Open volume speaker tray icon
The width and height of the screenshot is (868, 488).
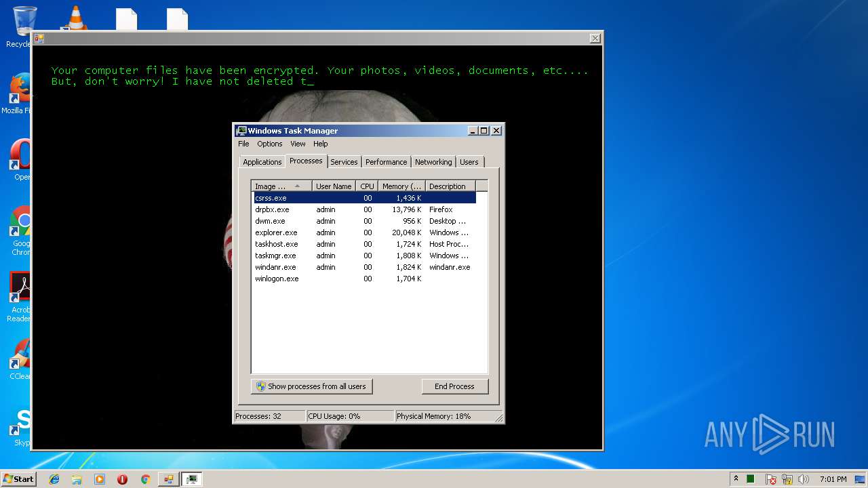pos(804,479)
